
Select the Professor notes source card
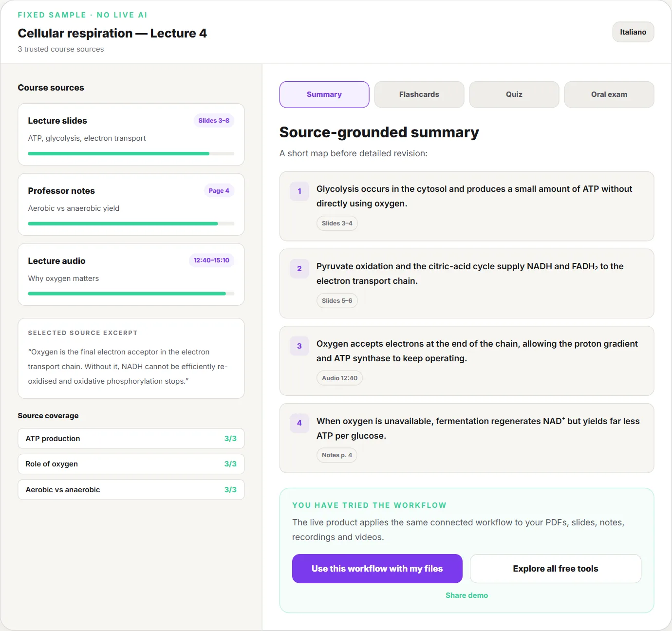click(x=131, y=204)
